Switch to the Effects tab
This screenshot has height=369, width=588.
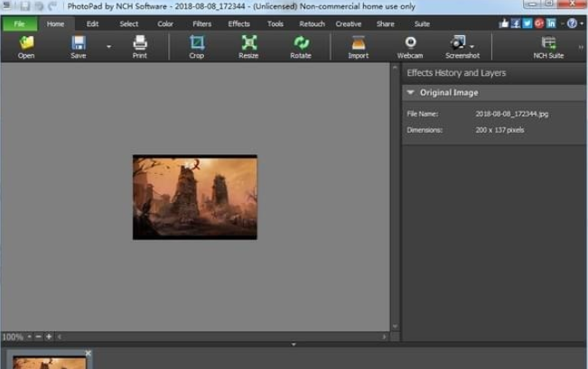238,24
